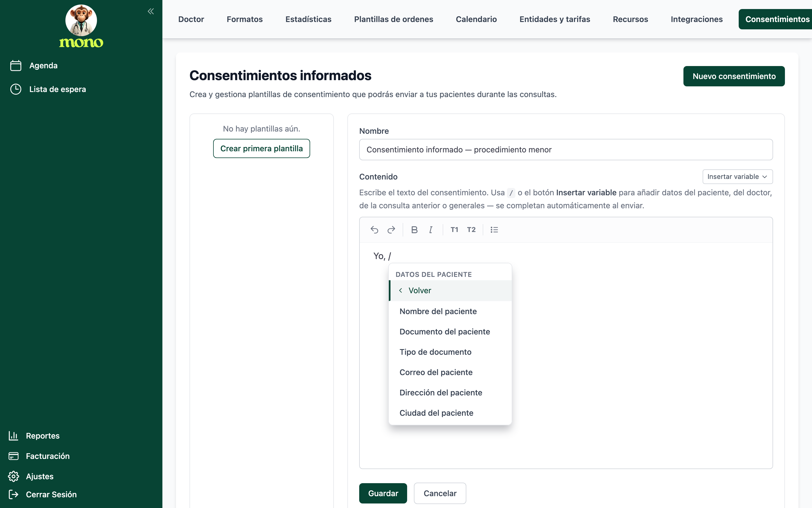812x508 pixels.
Task: Click the mono monkey logo
Action: pyautogui.click(x=81, y=26)
